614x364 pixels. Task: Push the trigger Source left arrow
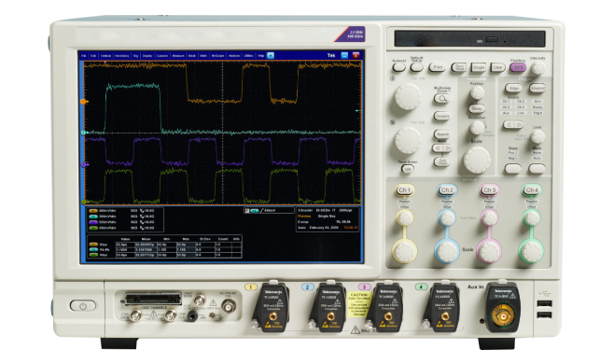tap(509, 125)
